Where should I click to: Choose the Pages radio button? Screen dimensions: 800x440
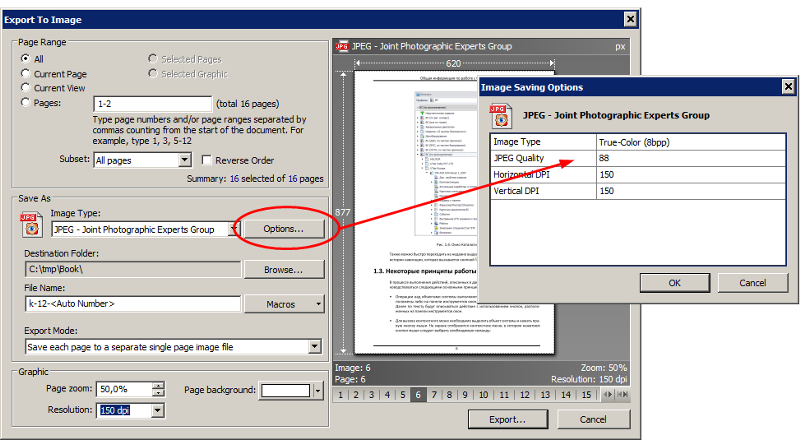tap(26, 102)
